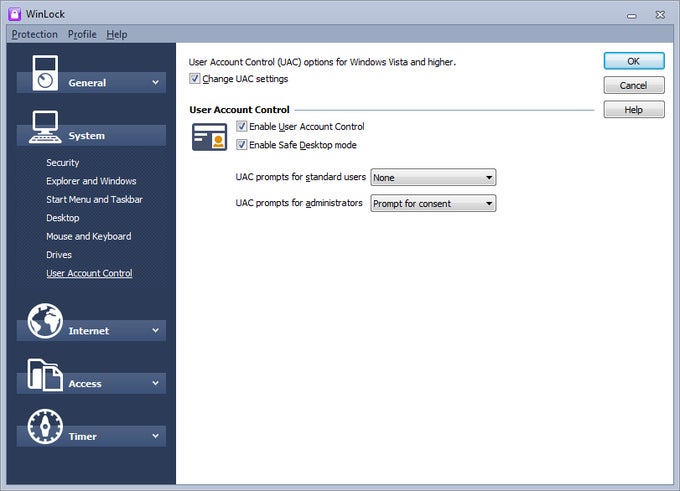Open the Profile menu
Screen dimensions: 680x491
tap(82, 34)
